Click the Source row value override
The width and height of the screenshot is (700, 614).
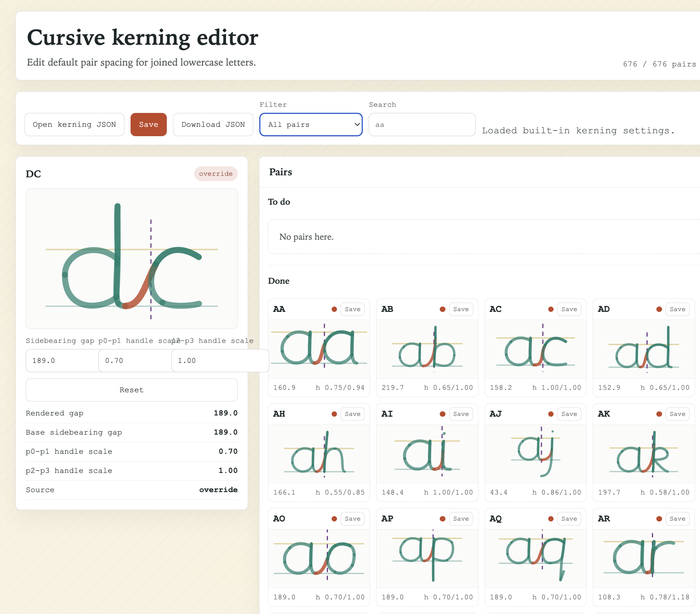pos(218,490)
